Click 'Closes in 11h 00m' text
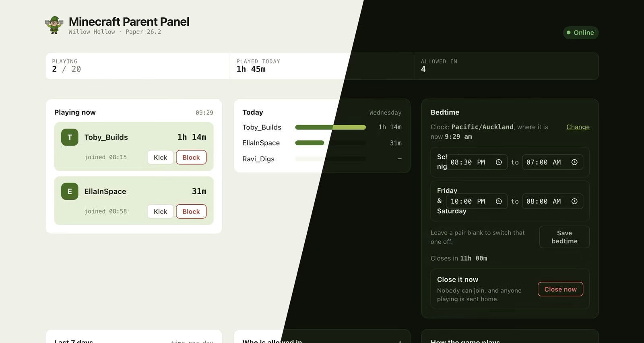This screenshot has width=644, height=343. point(459,258)
